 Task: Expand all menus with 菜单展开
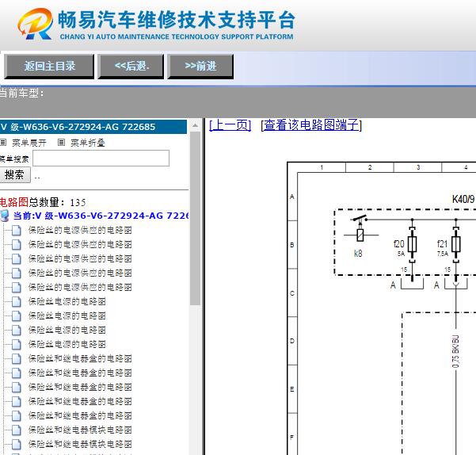(29, 143)
